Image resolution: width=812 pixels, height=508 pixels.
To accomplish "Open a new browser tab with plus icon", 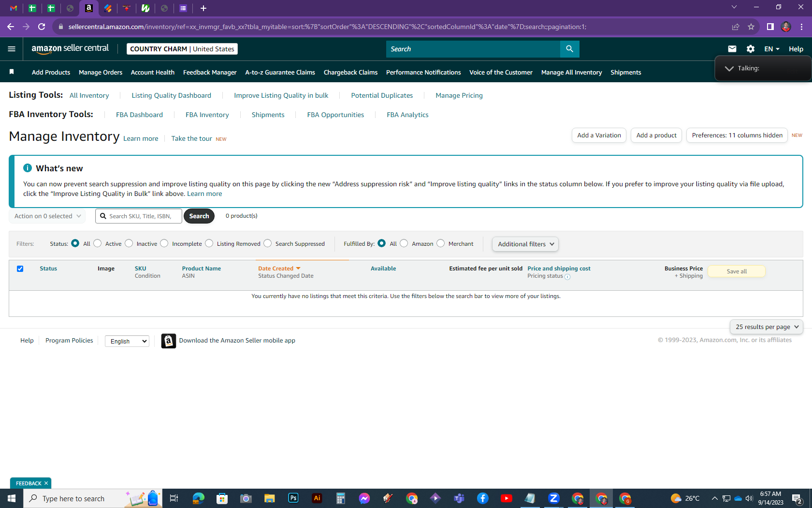I will 203,8.
